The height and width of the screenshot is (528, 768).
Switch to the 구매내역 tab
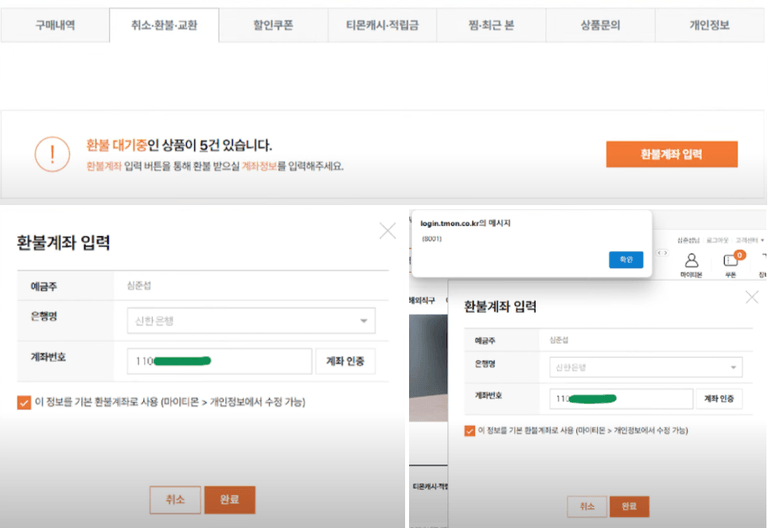pyautogui.click(x=55, y=25)
